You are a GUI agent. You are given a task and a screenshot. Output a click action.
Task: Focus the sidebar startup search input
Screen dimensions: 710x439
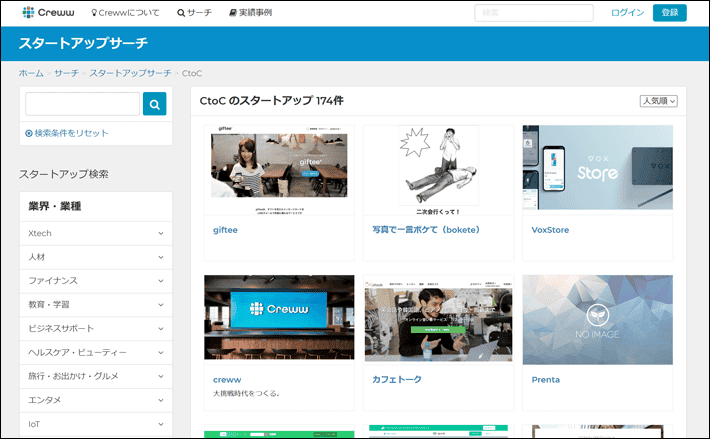pos(82,104)
